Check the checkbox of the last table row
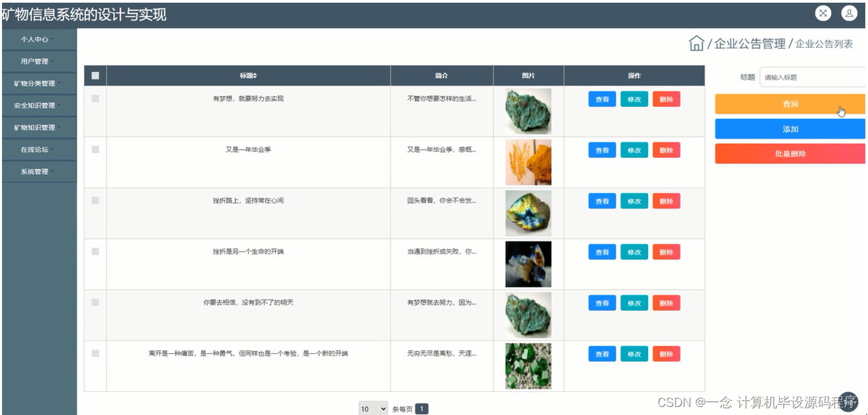 coord(95,353)
